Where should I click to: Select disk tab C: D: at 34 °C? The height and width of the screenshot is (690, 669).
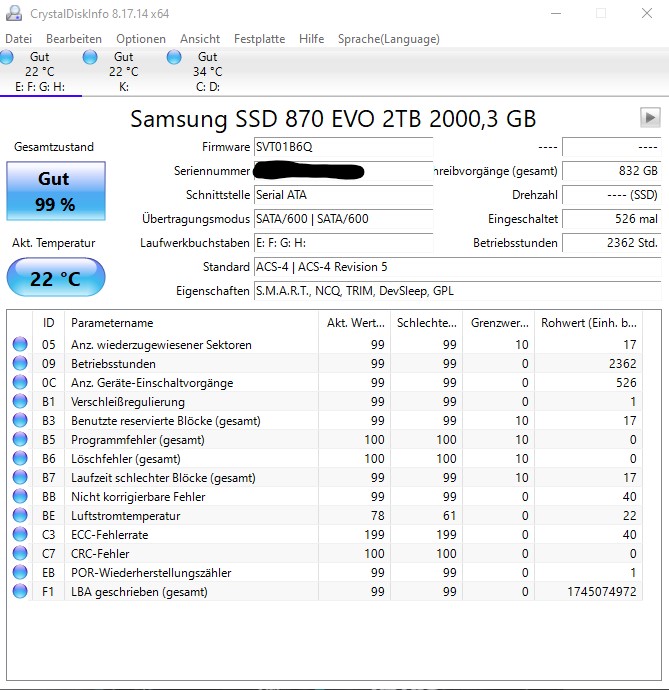coord(207,72)
